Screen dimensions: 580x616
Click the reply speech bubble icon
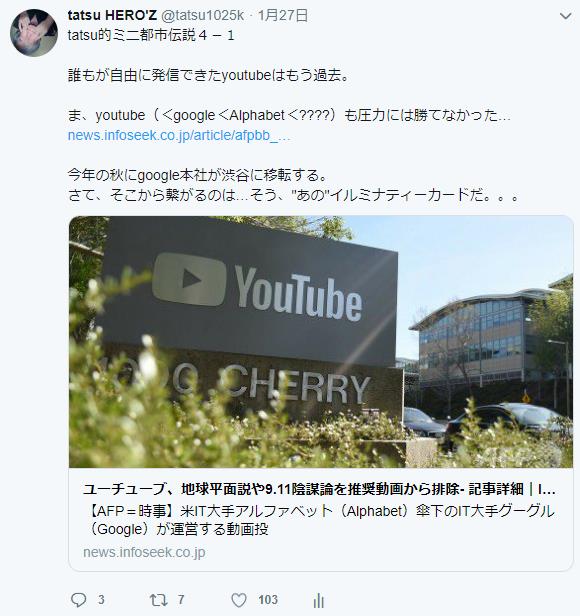[78, 600]
